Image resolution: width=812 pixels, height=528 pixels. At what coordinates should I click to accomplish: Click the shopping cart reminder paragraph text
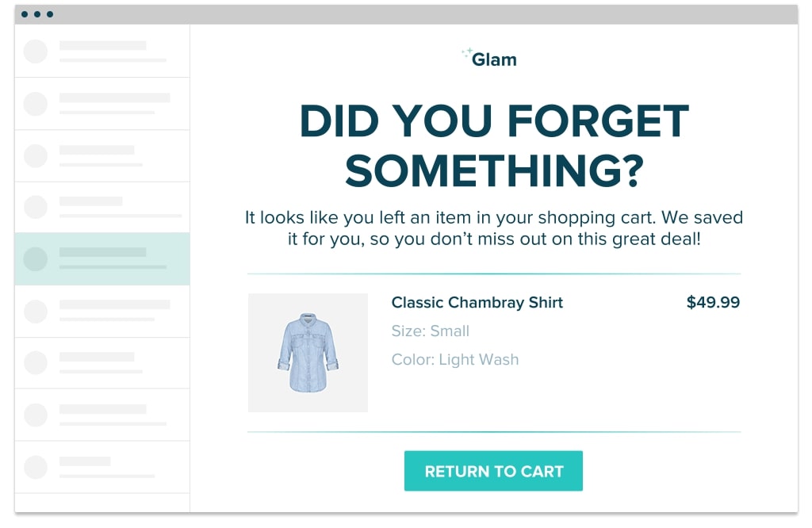493,228
